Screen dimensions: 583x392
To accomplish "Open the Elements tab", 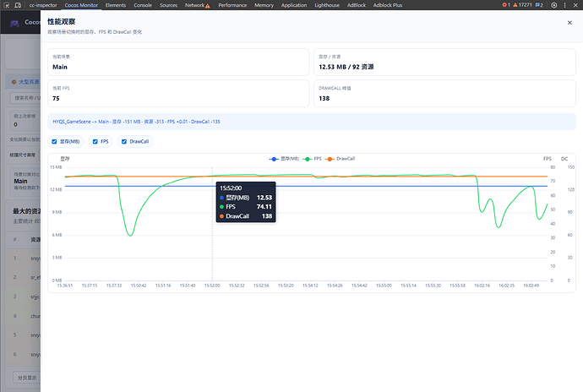I will [116, 5].
